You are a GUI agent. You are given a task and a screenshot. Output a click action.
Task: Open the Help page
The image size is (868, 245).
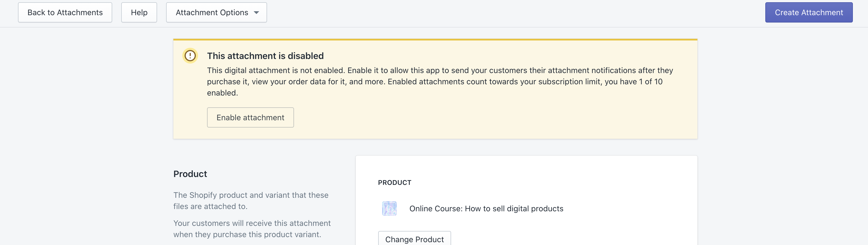(139, 12)
